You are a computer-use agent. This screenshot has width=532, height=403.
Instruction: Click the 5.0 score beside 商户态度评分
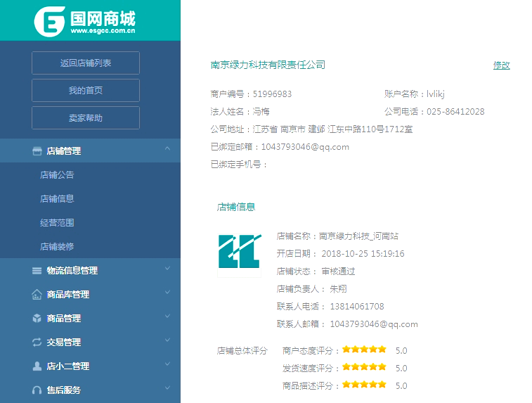[401, 351]
